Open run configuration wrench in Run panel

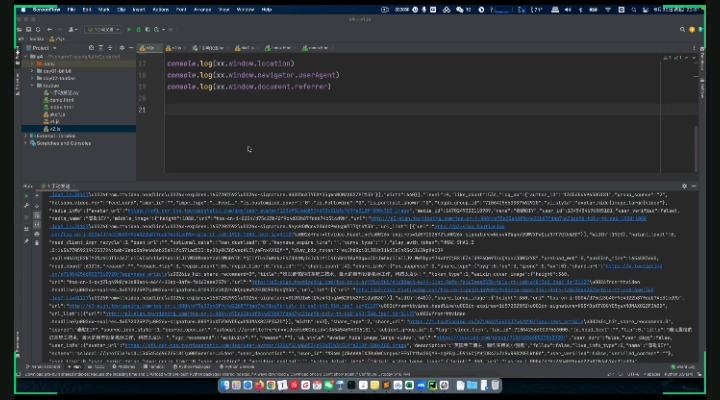pyautogui.click(x=26, y=206)
